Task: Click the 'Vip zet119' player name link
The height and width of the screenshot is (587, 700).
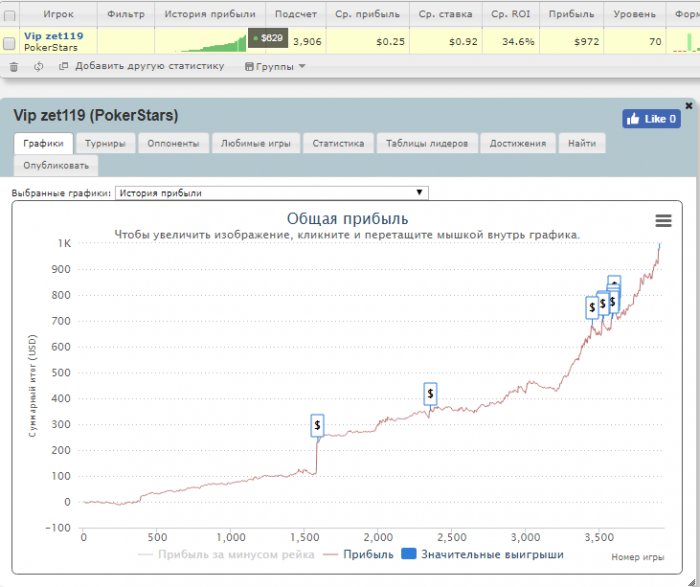Action: pos(54,36)
